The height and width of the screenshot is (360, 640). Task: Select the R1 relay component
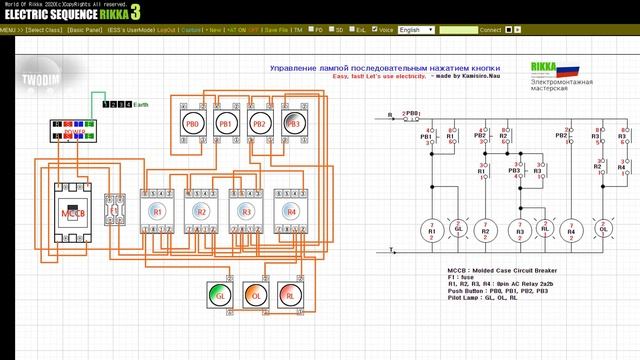pos(157,211)
